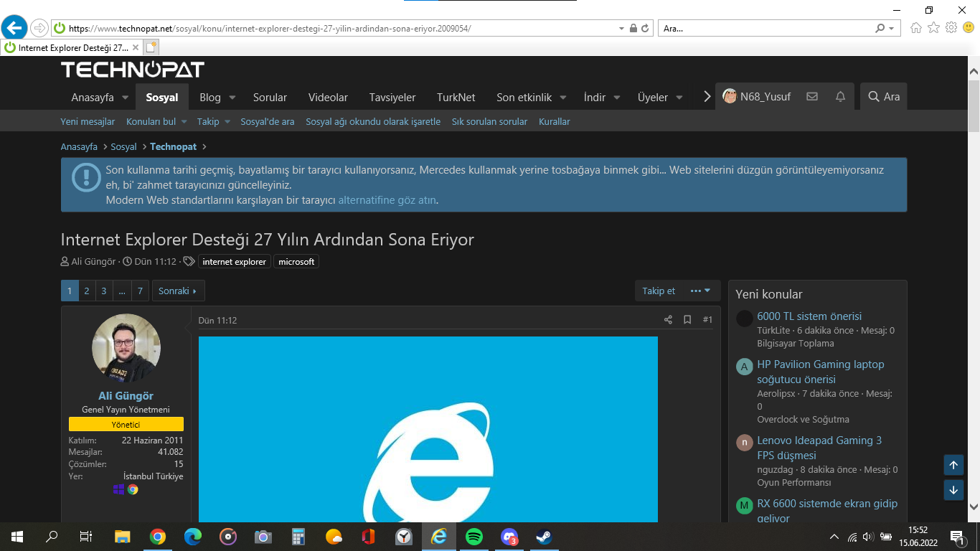This screenshot has height=551, width=980.
Task: Expand the Takip submenu arrow
Action: (227, 122)
